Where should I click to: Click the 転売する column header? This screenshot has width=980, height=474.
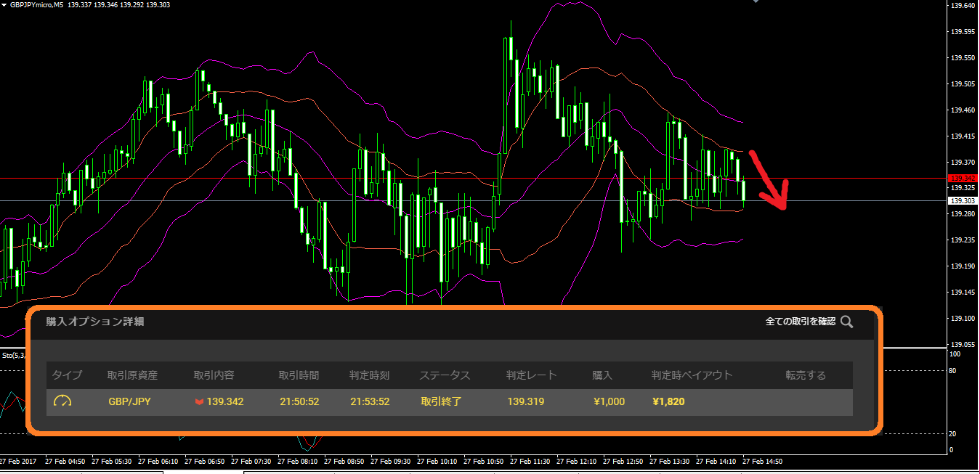pyautogui.click(x=805, y=375)
